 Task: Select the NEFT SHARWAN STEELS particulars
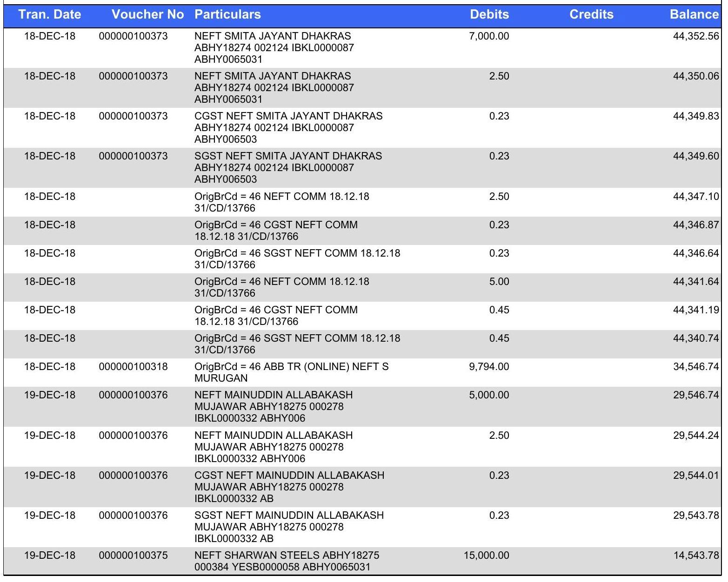coord(287,561)
